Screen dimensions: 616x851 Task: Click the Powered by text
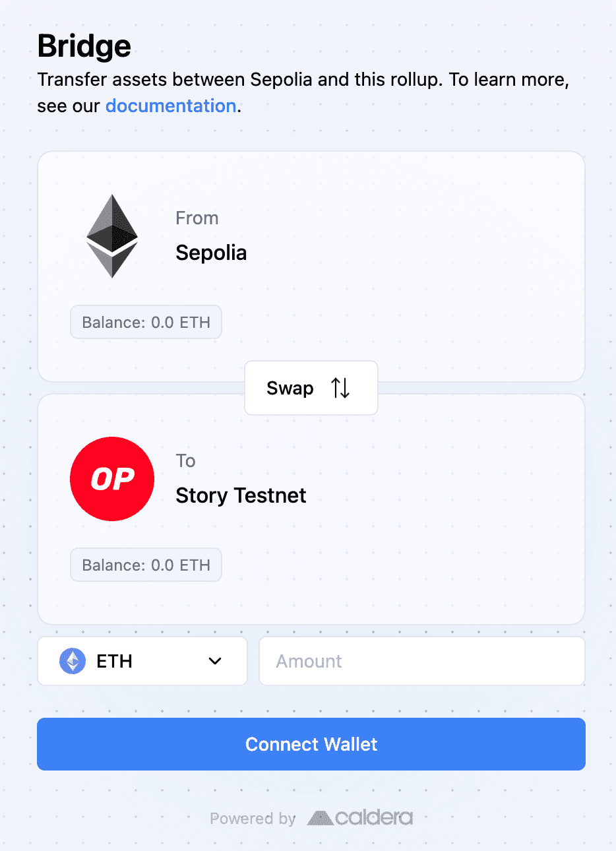[253, 819]
